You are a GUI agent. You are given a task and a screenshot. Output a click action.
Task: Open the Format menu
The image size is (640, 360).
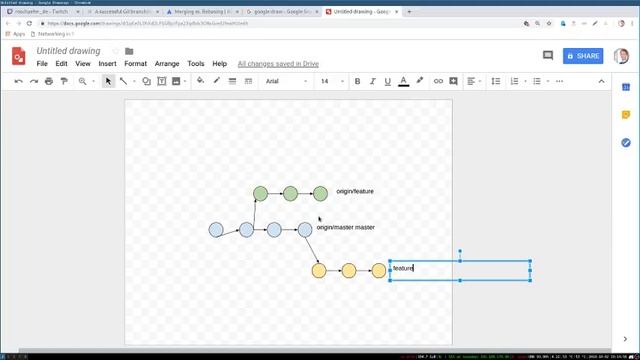(136, 64)
